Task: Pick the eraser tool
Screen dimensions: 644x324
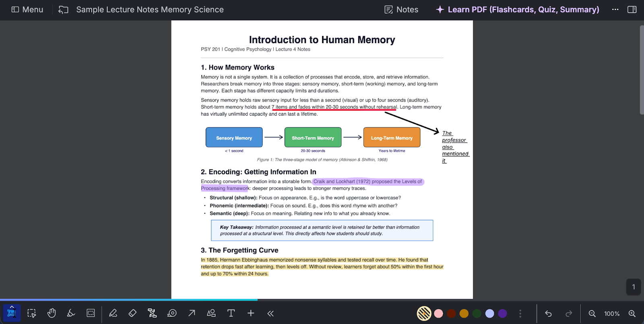Action: click(x=132, y=313)
